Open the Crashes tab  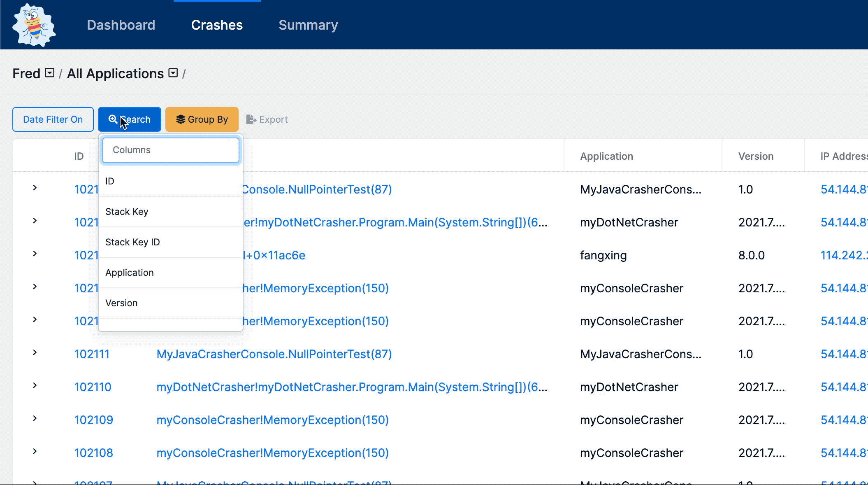[x=216, y=24]
